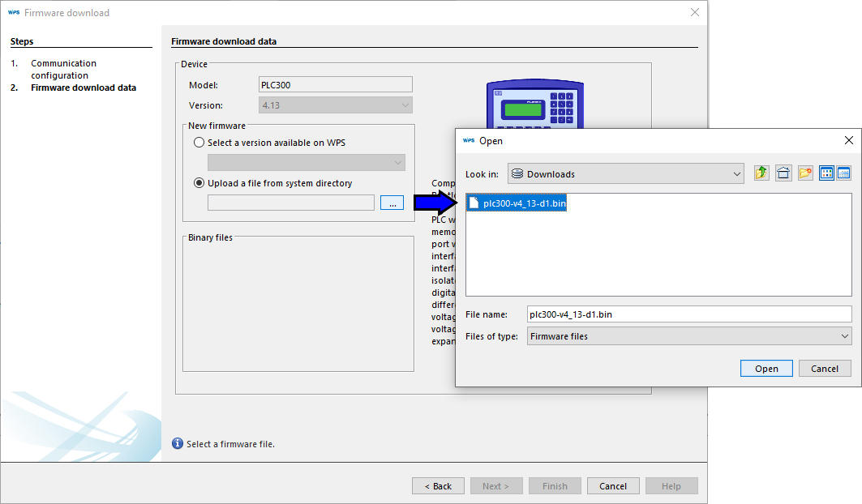Create a new folder with toolbar icon
Image resolution: width=862 pixels, height=504 pixels.
coord(805,173)
